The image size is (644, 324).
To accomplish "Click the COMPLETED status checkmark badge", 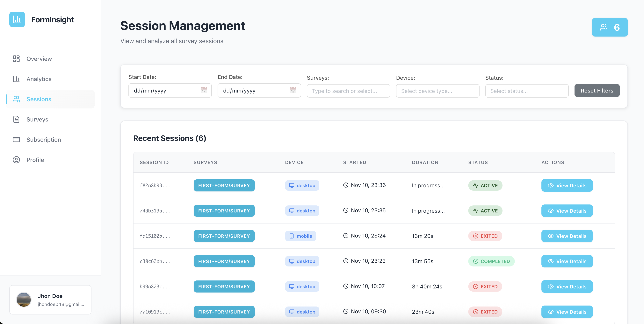I will pos(491,261).
